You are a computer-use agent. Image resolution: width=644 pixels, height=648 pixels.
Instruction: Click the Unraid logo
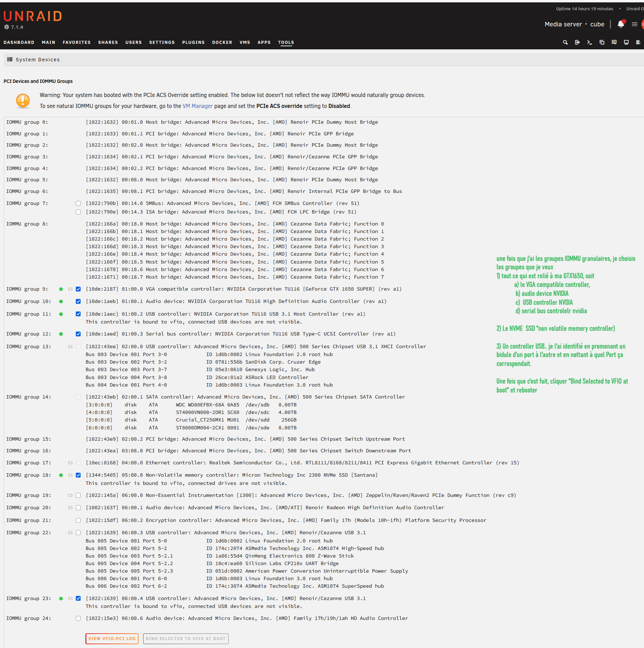[x=33, y=16]
